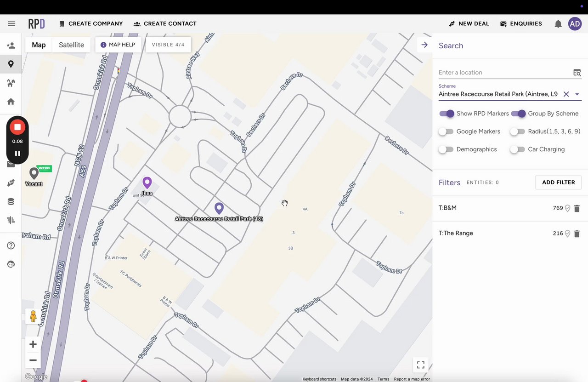Open Create Contact
This screenshot has width=588, height=382.
(x=165, y=24)
